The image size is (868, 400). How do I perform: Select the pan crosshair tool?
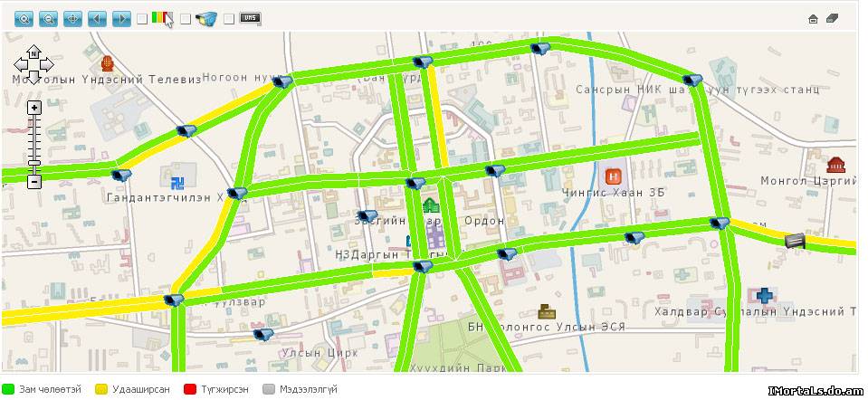coord(72,19)
